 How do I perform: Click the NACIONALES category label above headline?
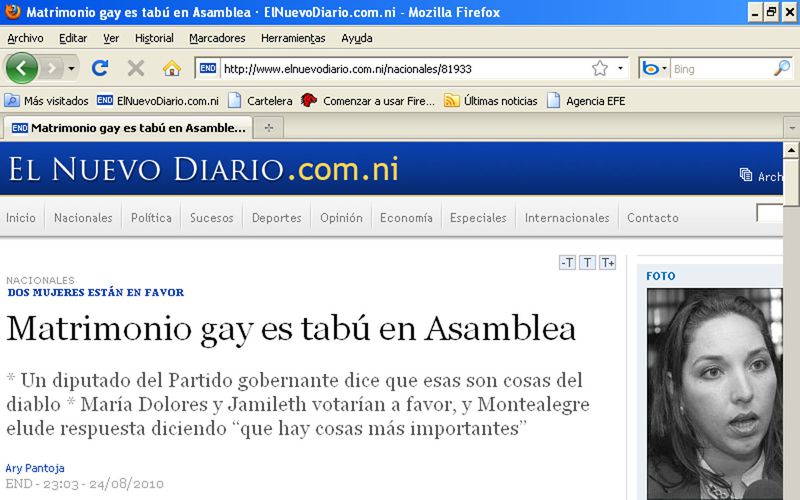pos(40,280)
